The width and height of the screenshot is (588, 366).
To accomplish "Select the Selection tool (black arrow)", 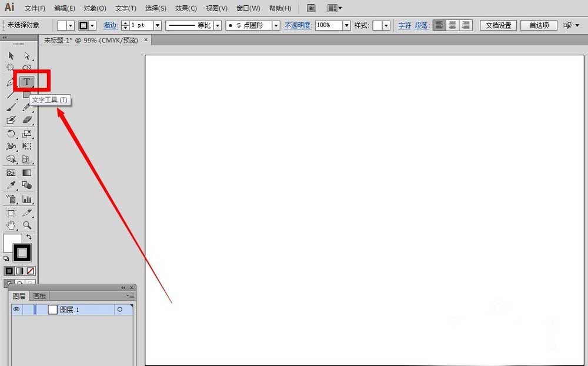I will (x=11, y=55).
